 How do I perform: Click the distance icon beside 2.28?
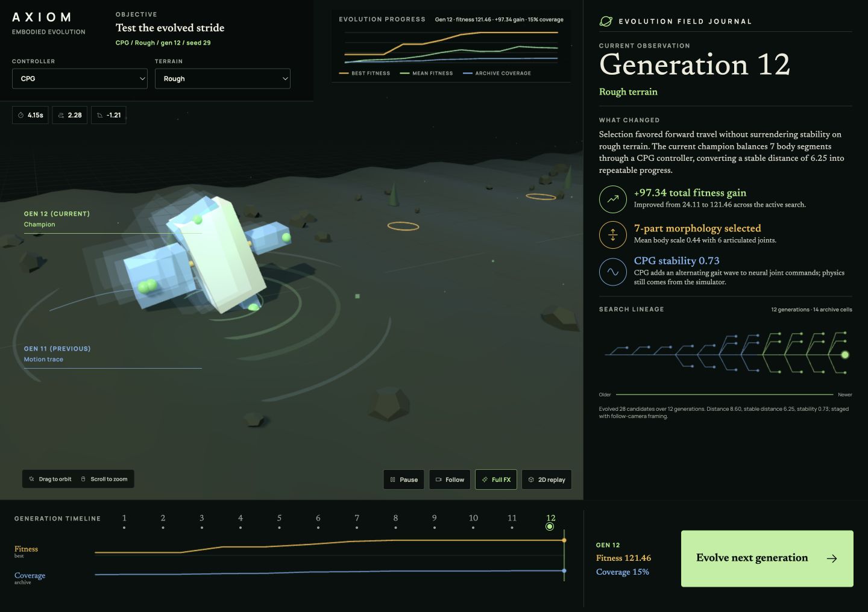tap(61, 115)
